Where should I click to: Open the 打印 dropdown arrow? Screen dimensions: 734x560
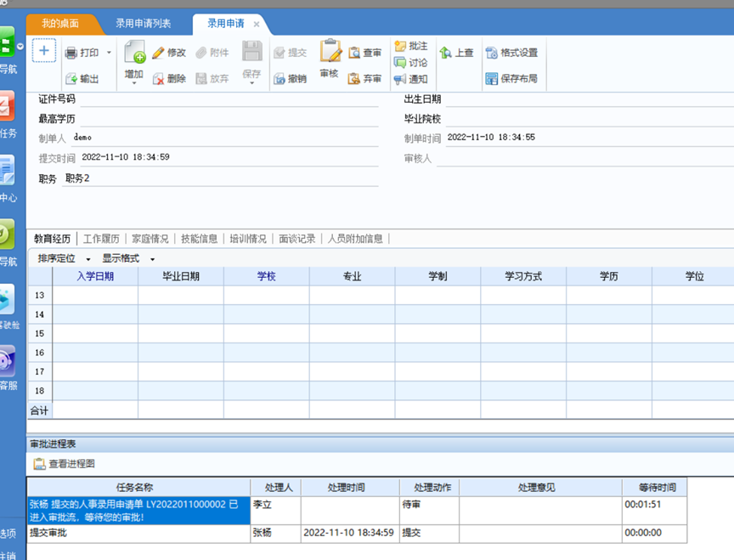[109, 53]
